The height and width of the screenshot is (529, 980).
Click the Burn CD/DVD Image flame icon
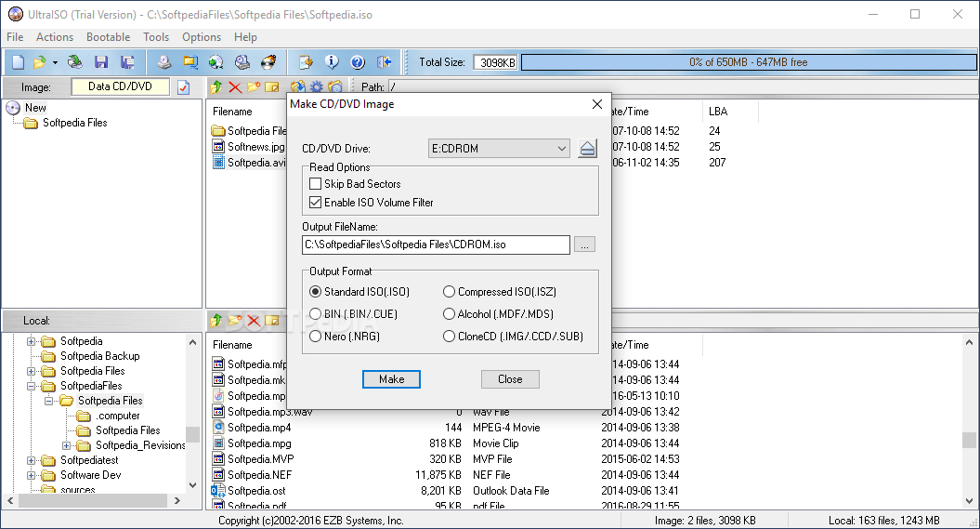click(x=268, y=62)
